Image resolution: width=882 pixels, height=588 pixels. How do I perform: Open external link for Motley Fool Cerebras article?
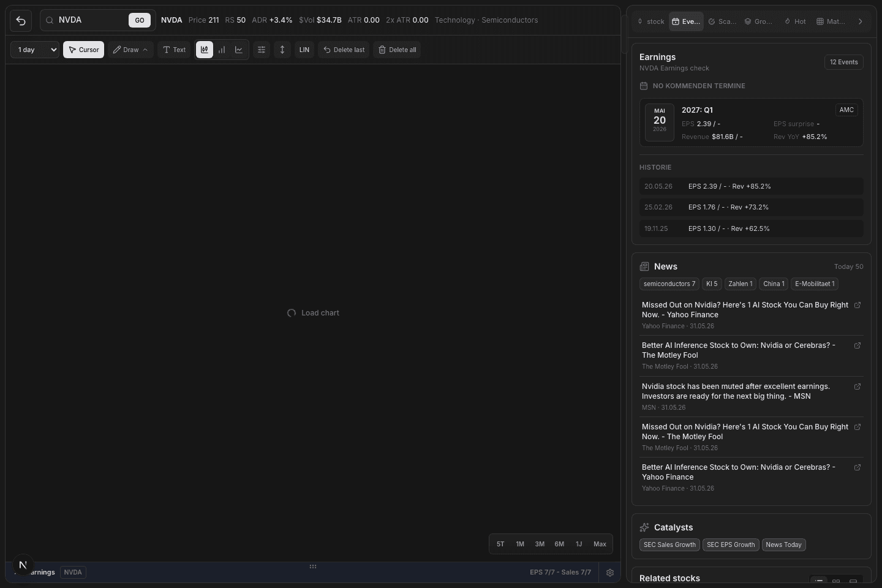pos(858,345)
